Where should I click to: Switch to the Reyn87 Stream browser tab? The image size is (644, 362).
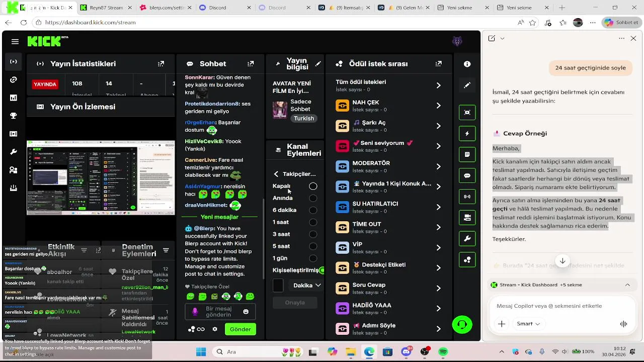click(106, 8)
